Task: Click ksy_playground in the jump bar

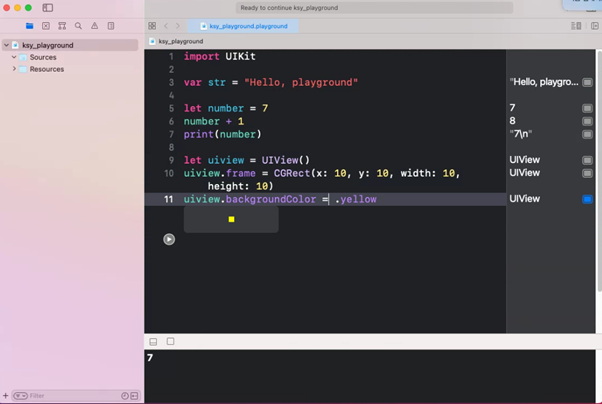Action: 180,41
